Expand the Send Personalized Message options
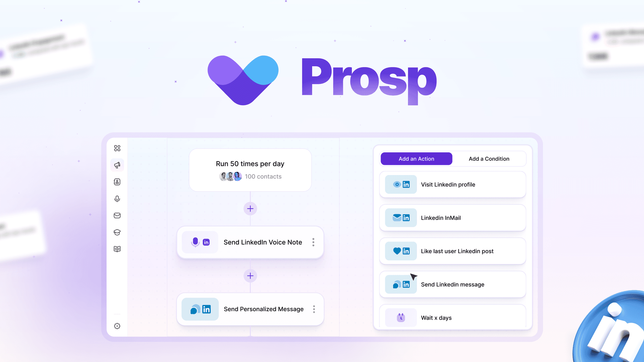The image size is (644, 362). tap(314, 309)
